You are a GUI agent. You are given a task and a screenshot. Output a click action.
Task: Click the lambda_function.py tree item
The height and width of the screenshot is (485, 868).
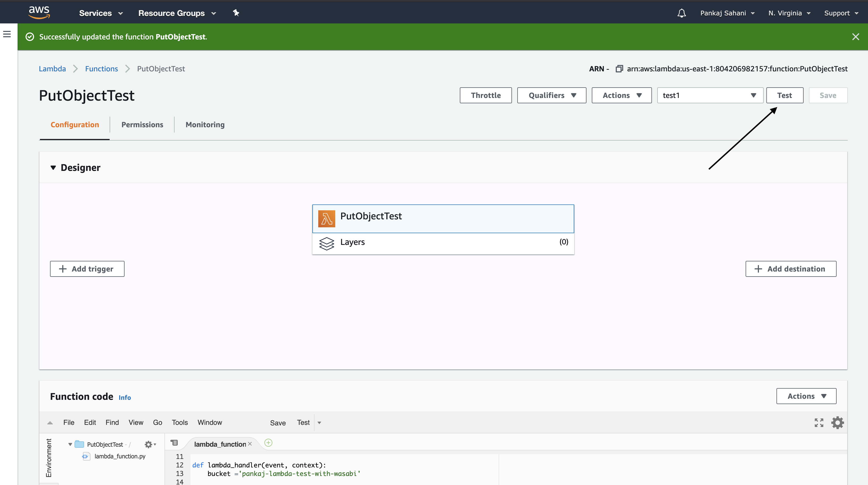pos(119,456)
